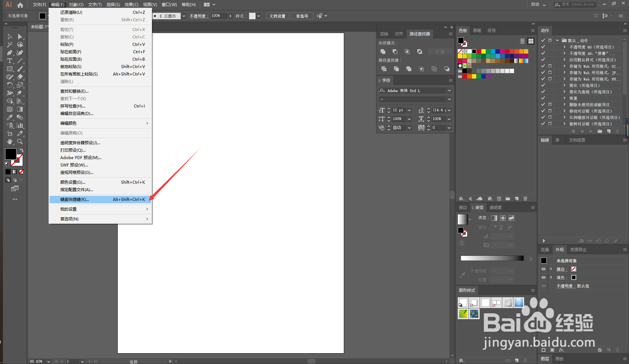The width and height of the screenshot is (629, 364).
Task: Open the 对象(O) menu
Action: 76,5
